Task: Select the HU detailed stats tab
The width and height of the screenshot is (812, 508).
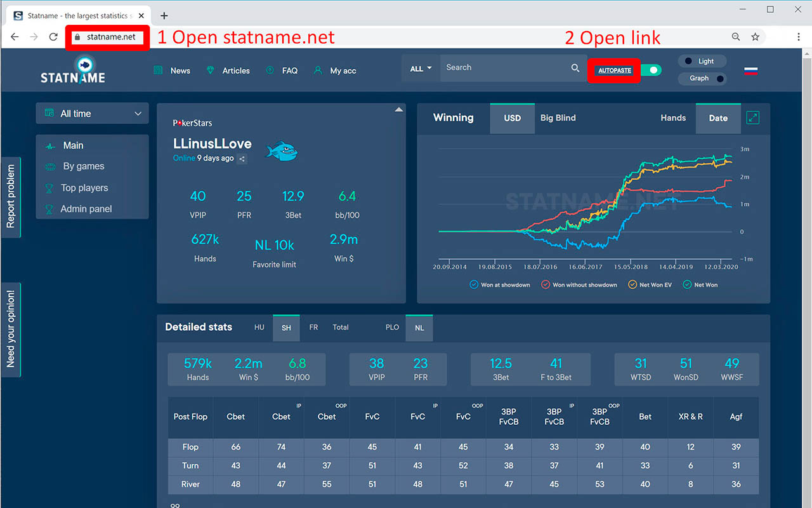Action: point(259,327)
